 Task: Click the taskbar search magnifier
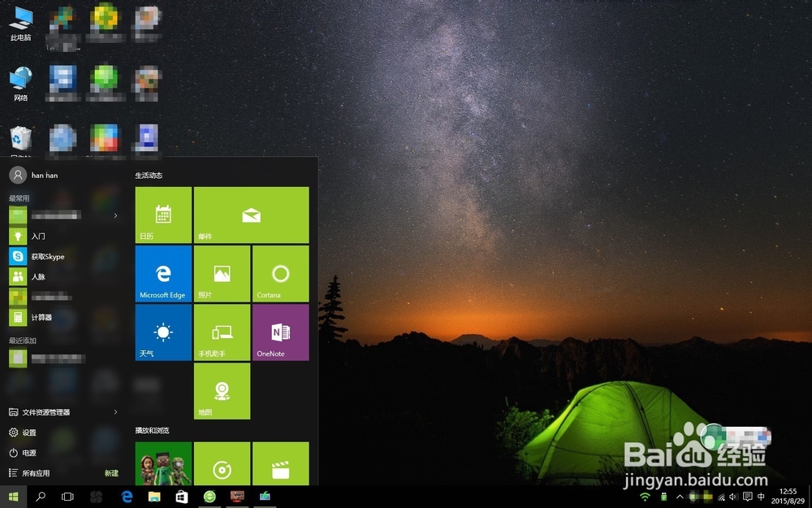[x=41, y=497]
